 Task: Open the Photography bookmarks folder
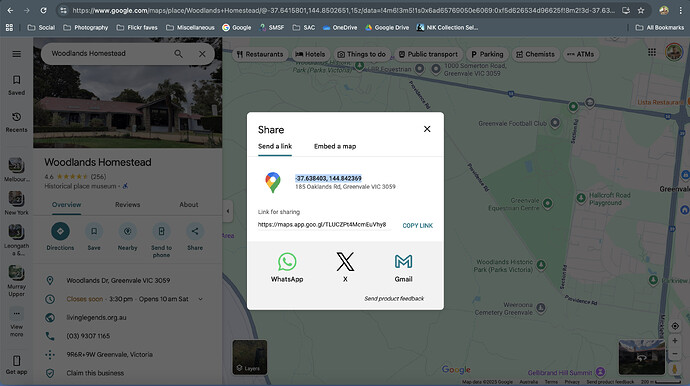(x=86, y=27)
